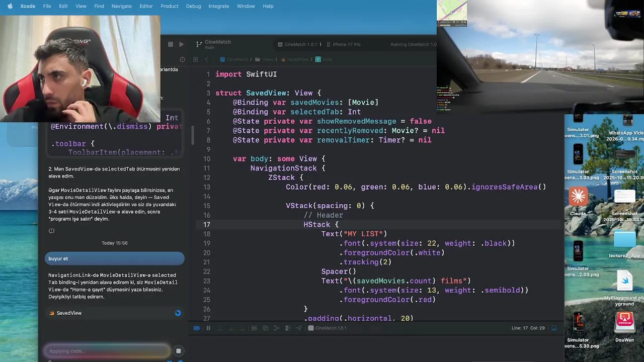
Task: Stop the assistant applying code
Action: [178, 351]
